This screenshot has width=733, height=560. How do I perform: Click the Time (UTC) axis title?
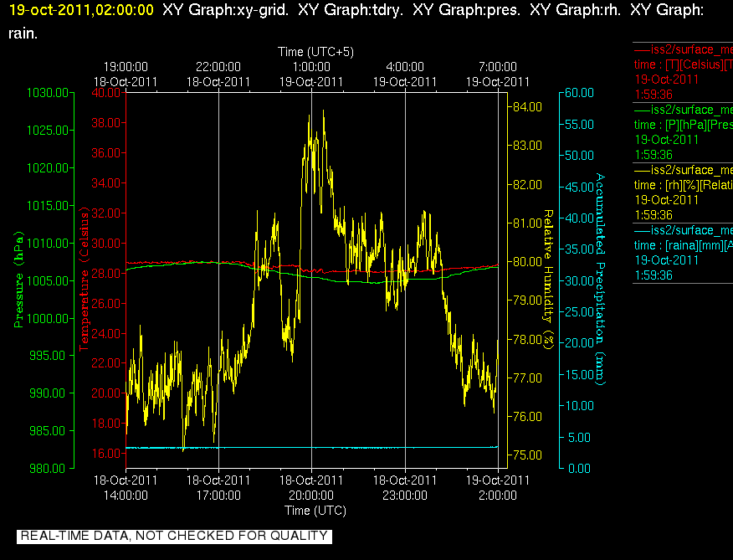click(x=315, y=511)
